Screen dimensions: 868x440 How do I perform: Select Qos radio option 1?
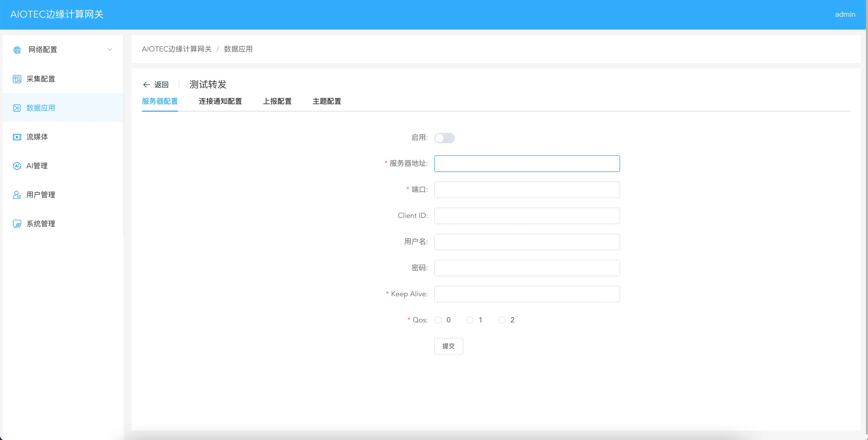(x=469, y=320)
